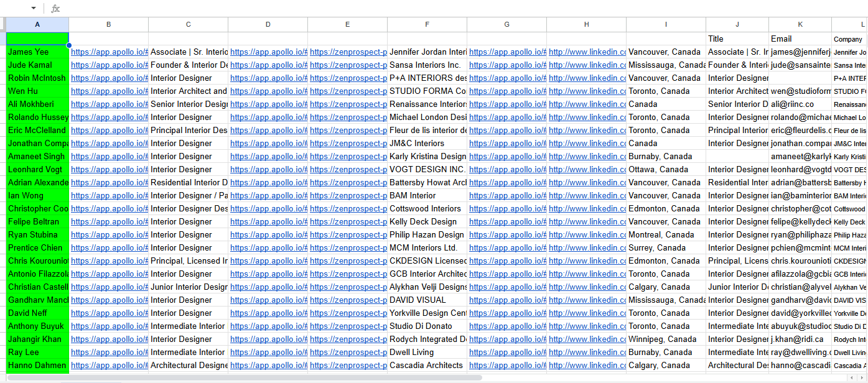Image resolution: width=868 pixels, height=383 pixels.
Task: Select 'MCM Interiors Ltd.' cell in column F
Action: pos(427,247)
